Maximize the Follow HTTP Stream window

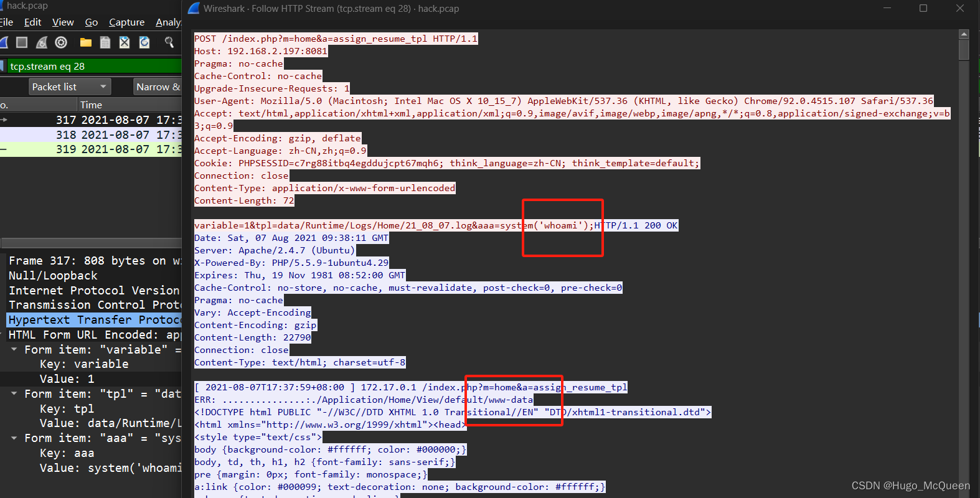(x=923, y=8)
